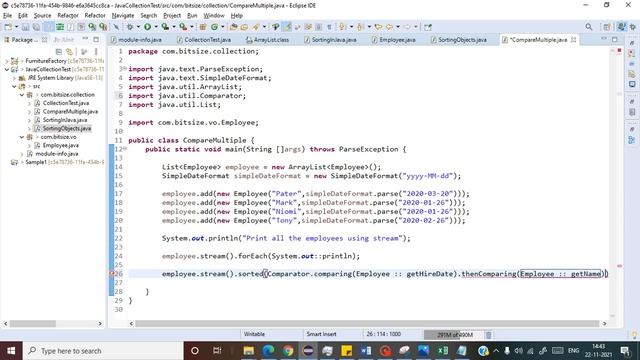Click the New Java Class icon
Image resolution: width=640 pixels, height=360 pixels.
pos(214,27)
